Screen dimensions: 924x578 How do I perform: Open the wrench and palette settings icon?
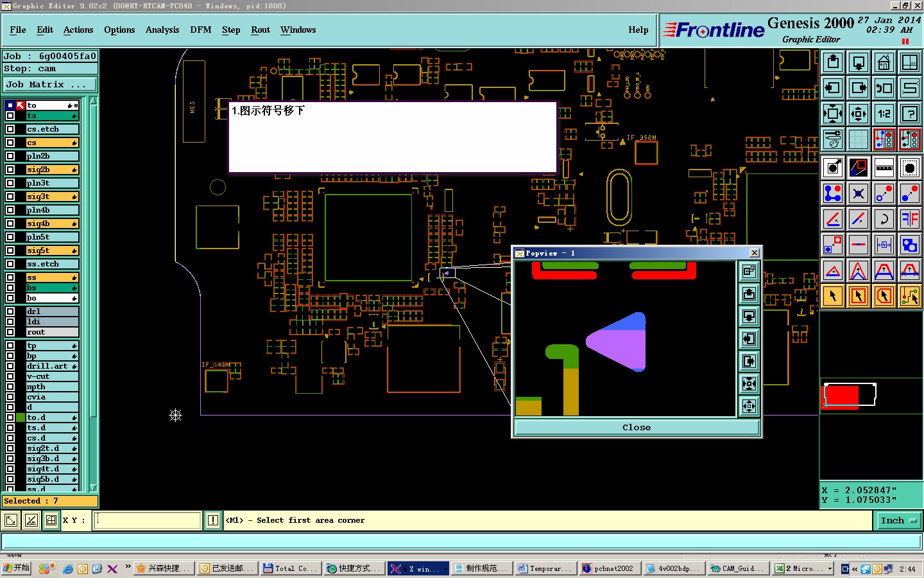click(x=833, y=139)
